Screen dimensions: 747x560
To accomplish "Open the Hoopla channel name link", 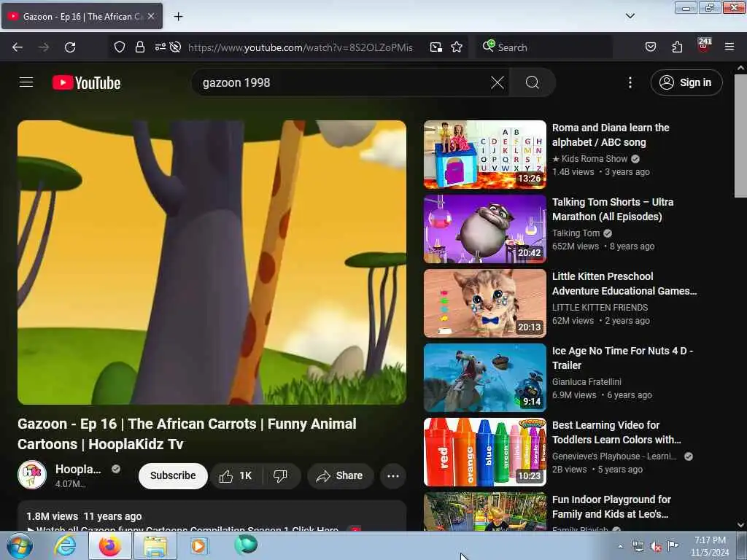I will (x=78, y=469).
